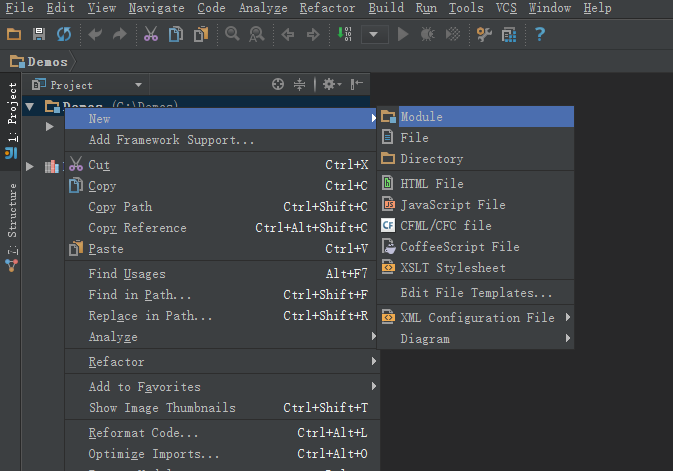The width and height of the screenshot is (673, 471).
Task: Click the Debug bug icon in toolbar
Action: click(427, 34)
